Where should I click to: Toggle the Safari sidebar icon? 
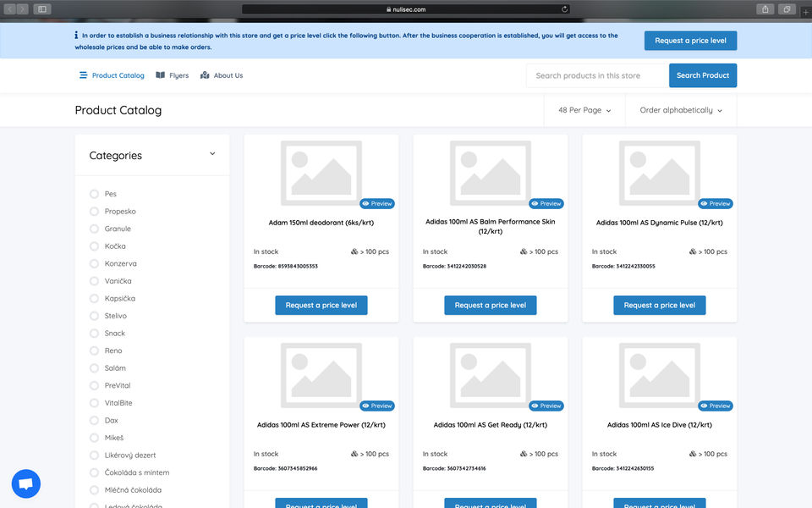coord(42,8)
